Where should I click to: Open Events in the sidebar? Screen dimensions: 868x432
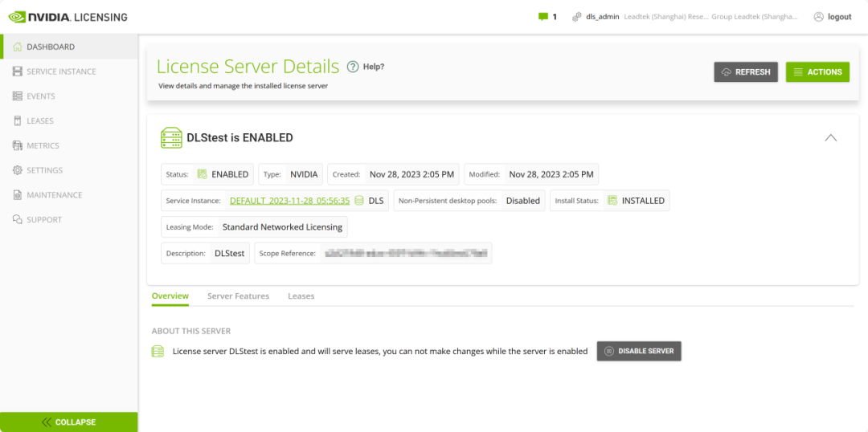click(68, 96)
